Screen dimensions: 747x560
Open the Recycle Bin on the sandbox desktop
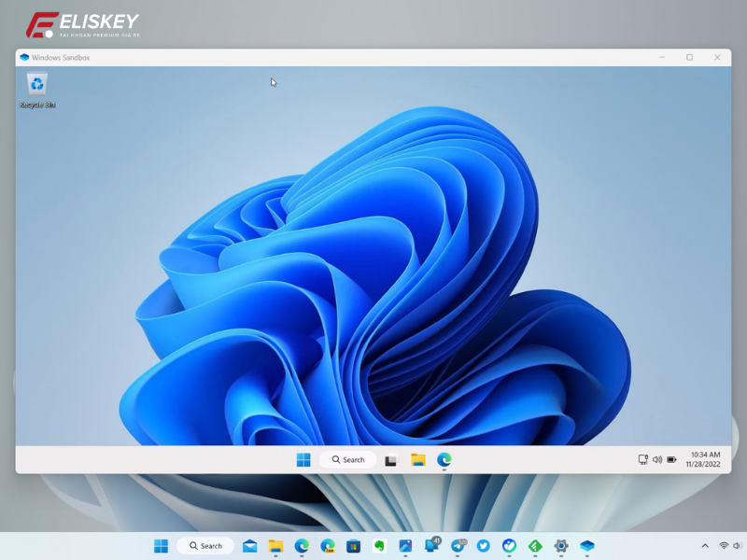(35, 86)
